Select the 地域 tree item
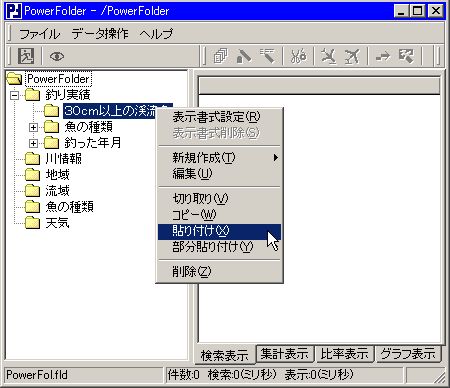The height and width of the screenshot is (388, 450). pos(58,175)
